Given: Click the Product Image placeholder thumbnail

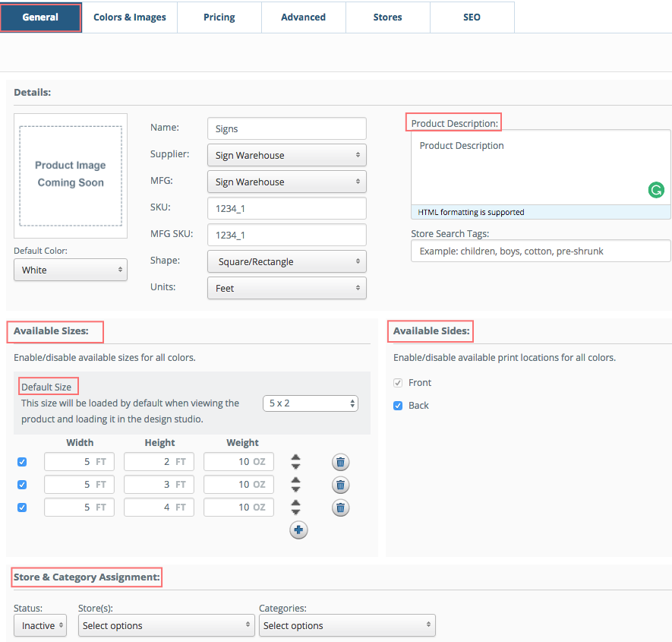Looking at the screenshot, I should click(71, 176).
